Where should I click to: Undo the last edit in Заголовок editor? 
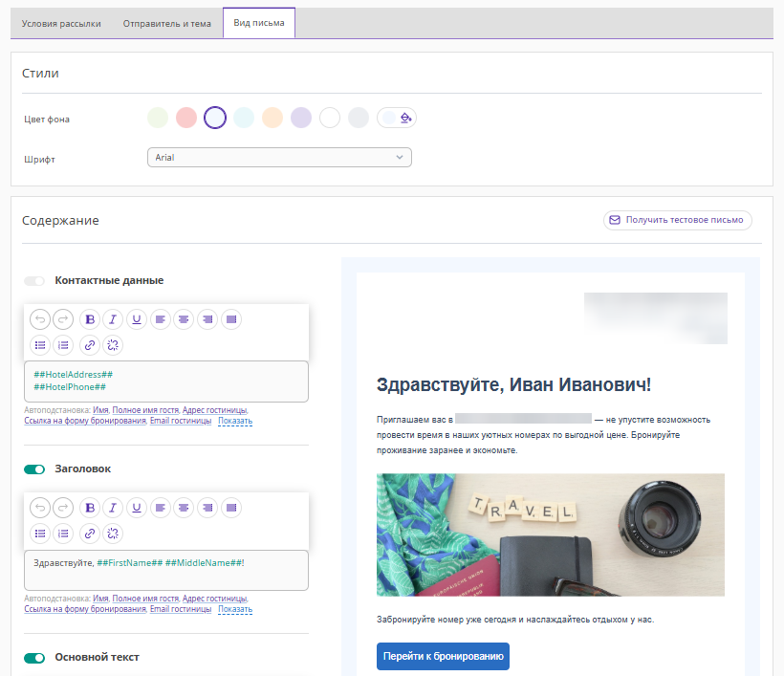pyautogui.click(x=39, y=508)
